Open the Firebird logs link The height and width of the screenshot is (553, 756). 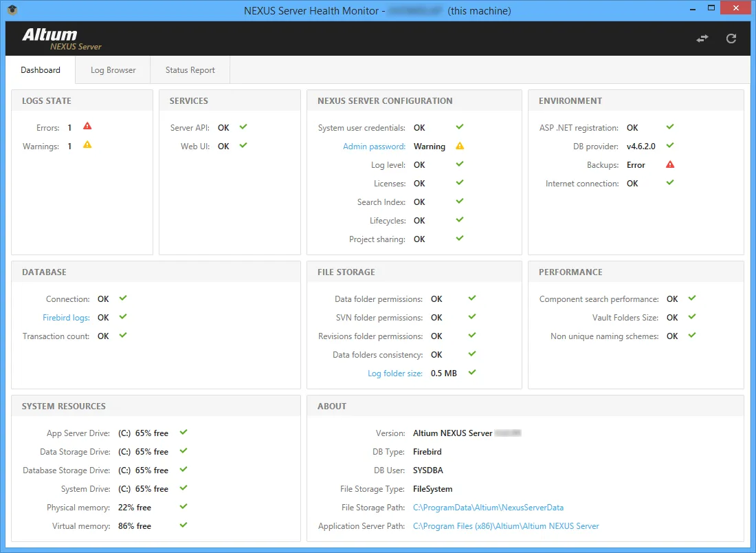click(x=66, y=318)
